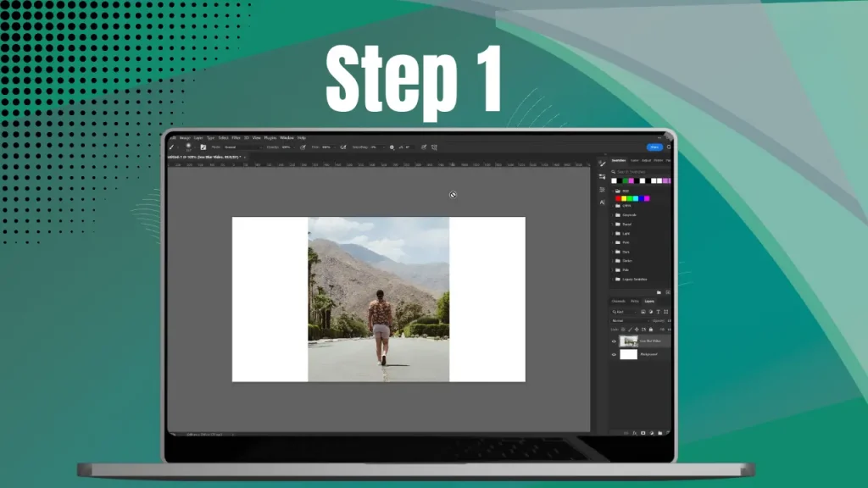Pick the red swatch in RGB group
This screenshot has width=868, height=488.
pos(618,198)
